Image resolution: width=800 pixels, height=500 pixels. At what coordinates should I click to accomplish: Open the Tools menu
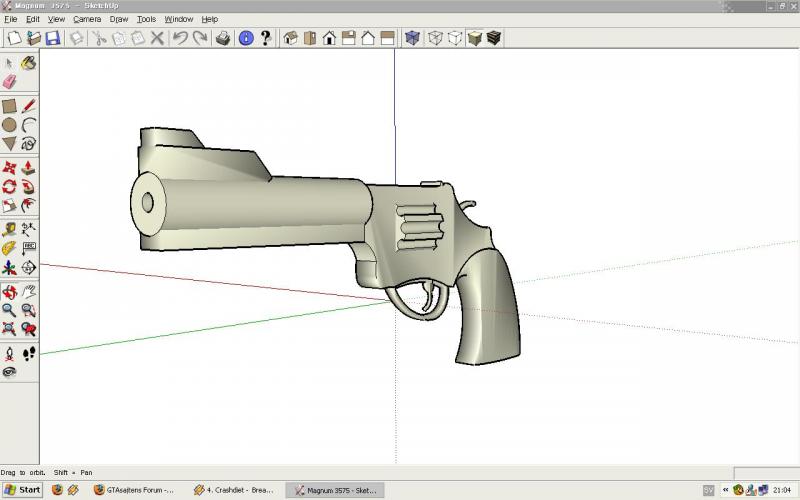point(146,19)
